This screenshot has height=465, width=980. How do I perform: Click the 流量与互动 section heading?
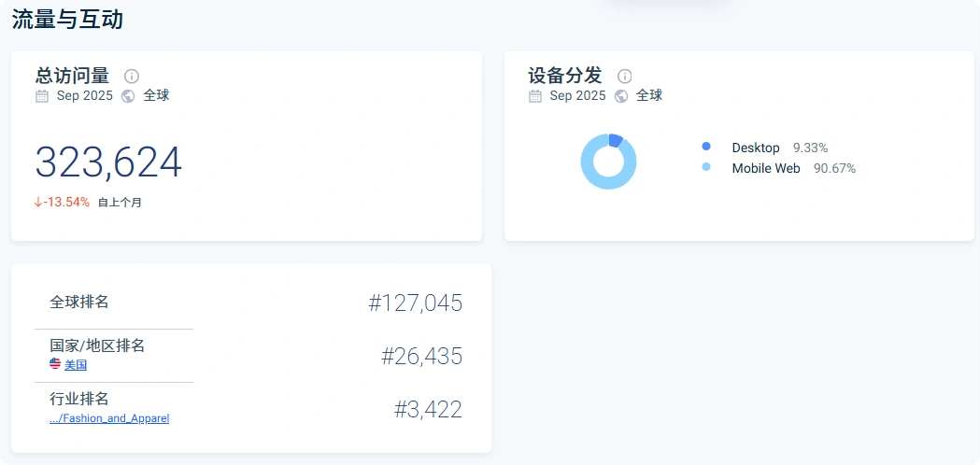67,20
